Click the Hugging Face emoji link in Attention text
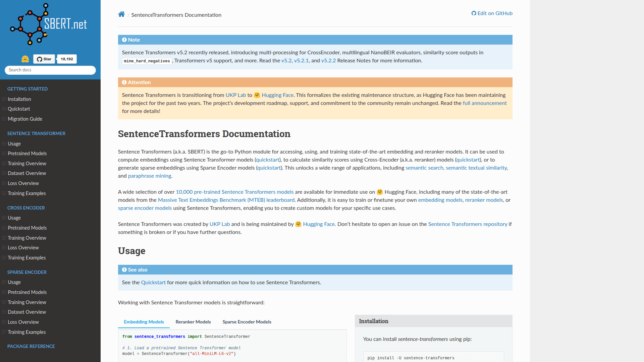644x362 pixels. pyautogui.click(x=257, y=95)
